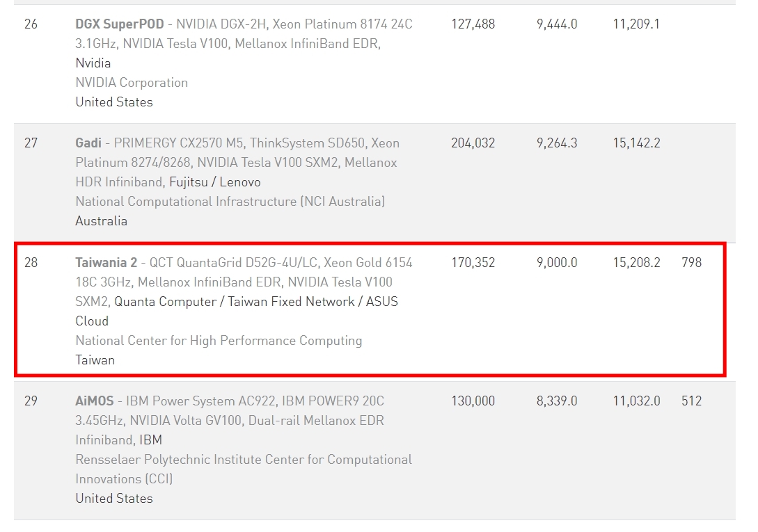
Task: Select Rpeak value 15,208.2
Action: [636, 262]
